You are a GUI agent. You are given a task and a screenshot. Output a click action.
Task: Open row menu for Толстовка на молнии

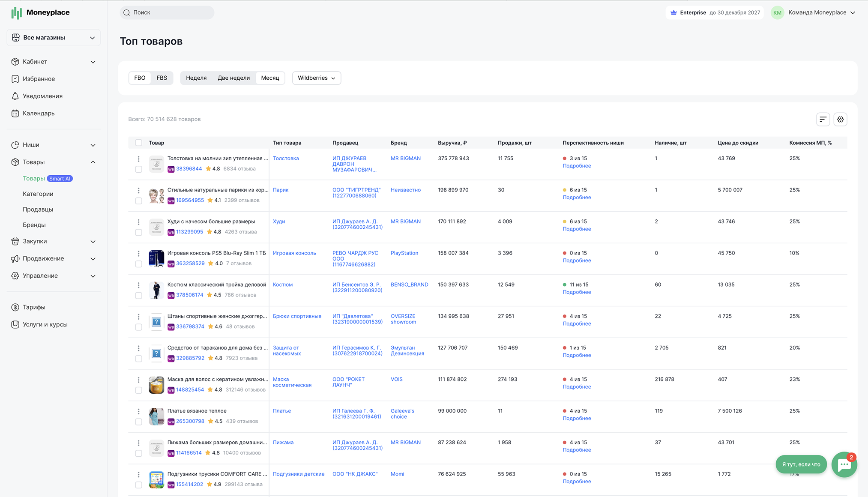point(138,159)
